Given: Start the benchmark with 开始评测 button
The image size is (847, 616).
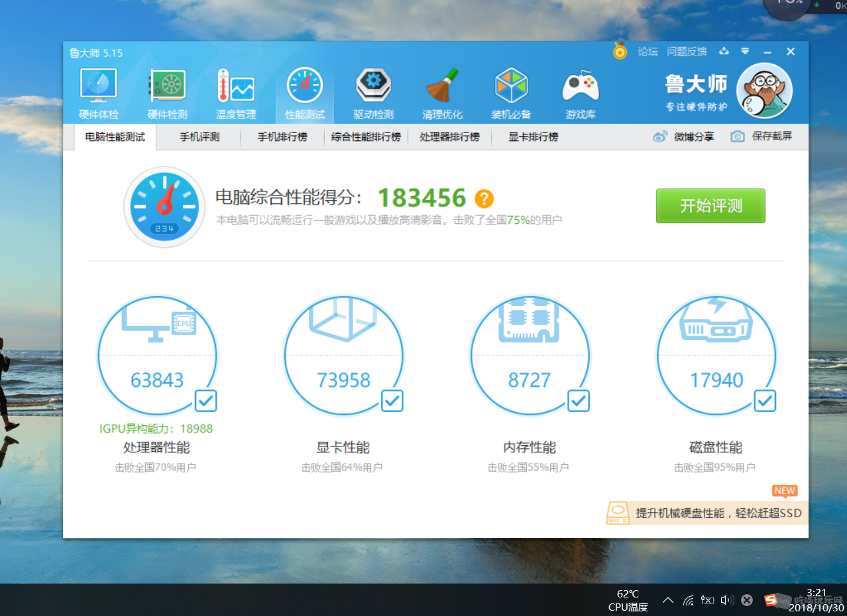Looking at the screenshot, I should (x=710, y=206).
